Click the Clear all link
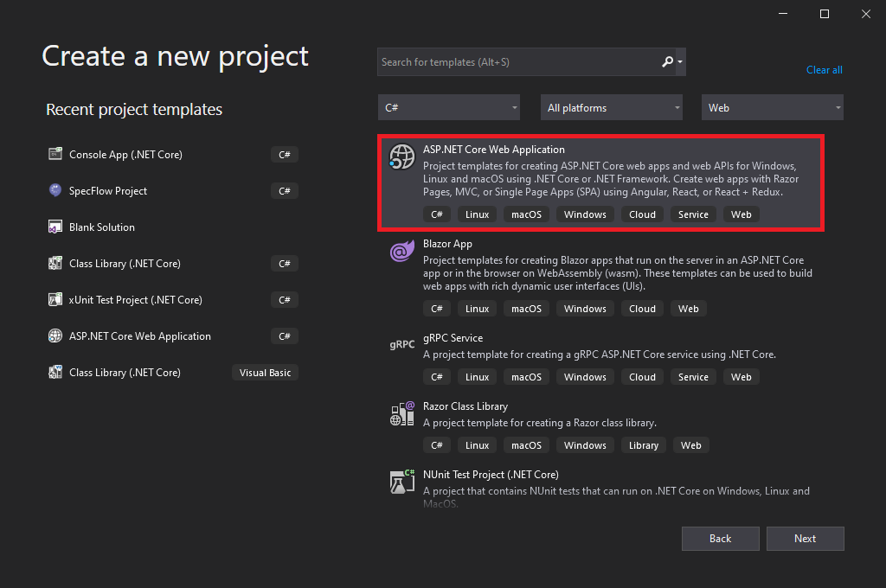Image resolution: width=886 pixels, height=588 pixels. 824,69
